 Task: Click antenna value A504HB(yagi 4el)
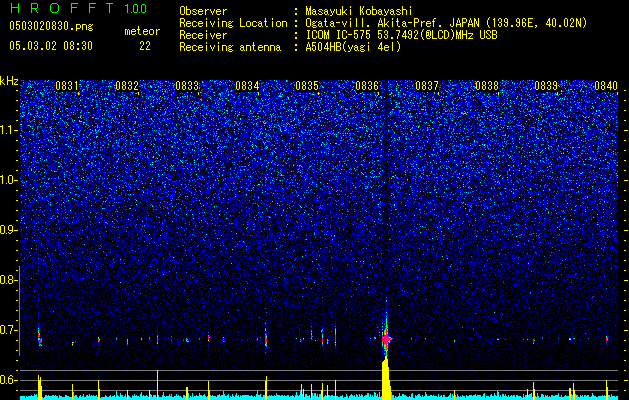pos(353,47)
